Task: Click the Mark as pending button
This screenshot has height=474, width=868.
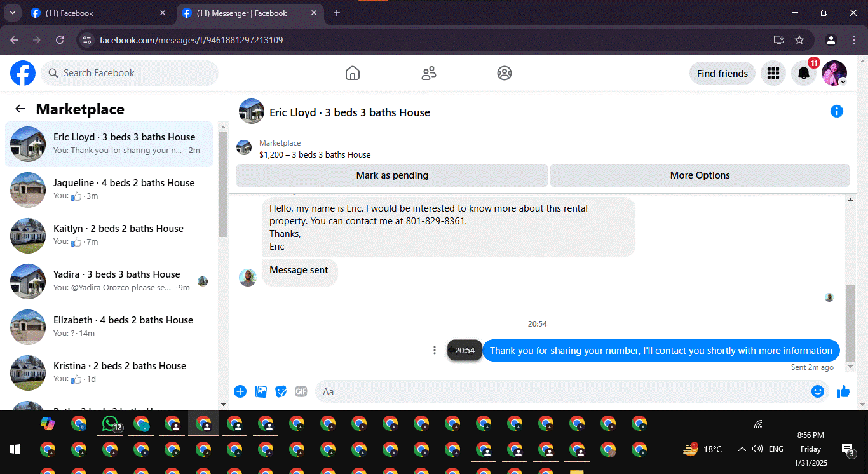Action: (392, 175)
